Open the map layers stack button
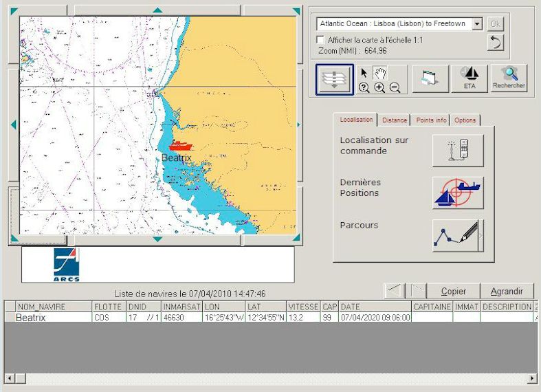 [x=334, y=79]
